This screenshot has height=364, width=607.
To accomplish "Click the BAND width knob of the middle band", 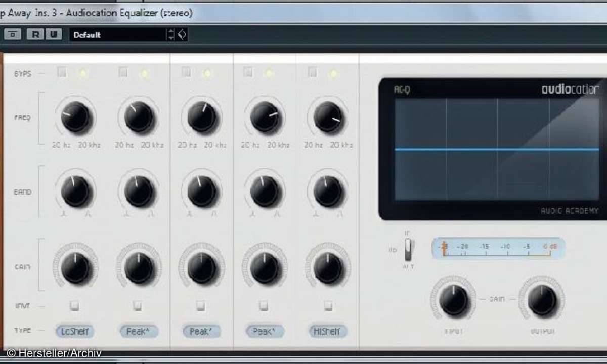I will click(x=202, y=192).
